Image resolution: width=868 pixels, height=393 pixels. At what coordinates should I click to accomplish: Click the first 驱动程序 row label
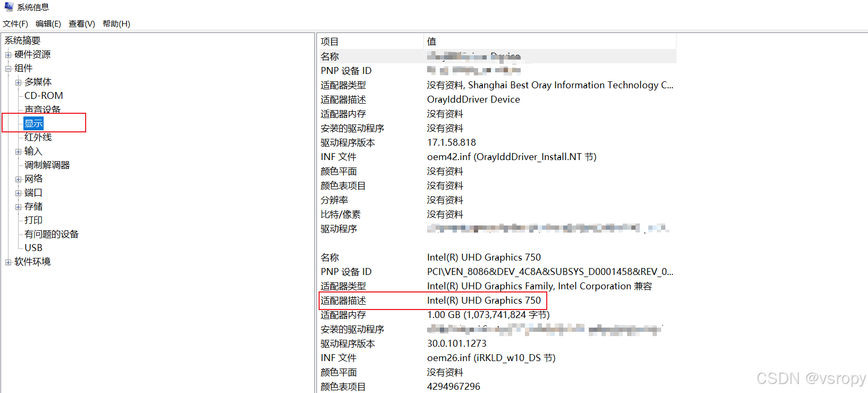339,229
